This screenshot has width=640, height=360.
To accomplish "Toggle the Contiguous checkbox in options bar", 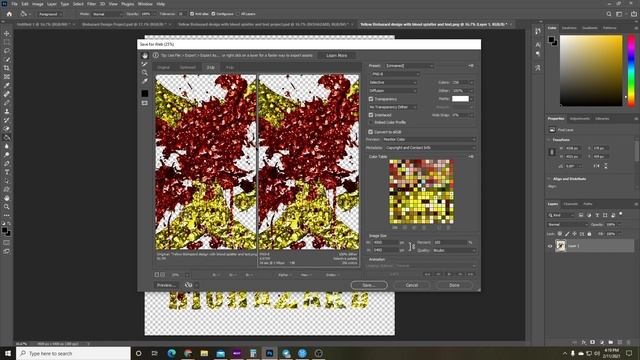I will coord(213,14).
